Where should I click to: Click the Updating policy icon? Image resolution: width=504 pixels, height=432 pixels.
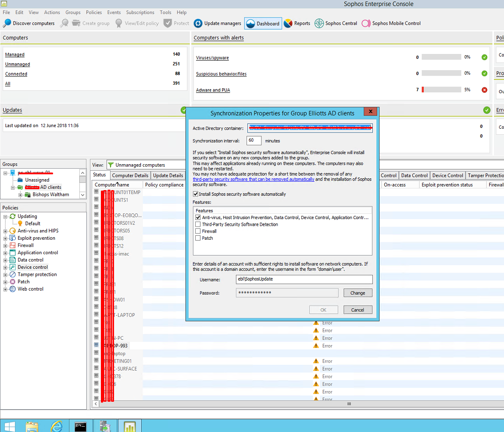click(13, 216)
